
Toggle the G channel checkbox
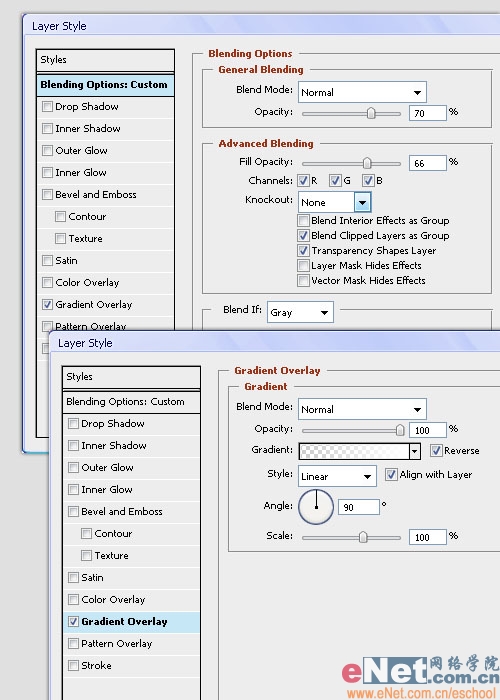coord(335,180)
